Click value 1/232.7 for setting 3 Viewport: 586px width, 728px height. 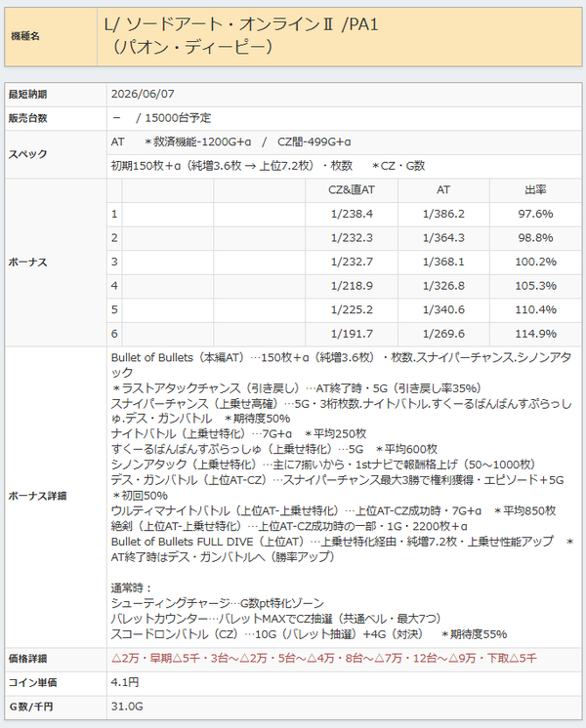tap(352, 262)
